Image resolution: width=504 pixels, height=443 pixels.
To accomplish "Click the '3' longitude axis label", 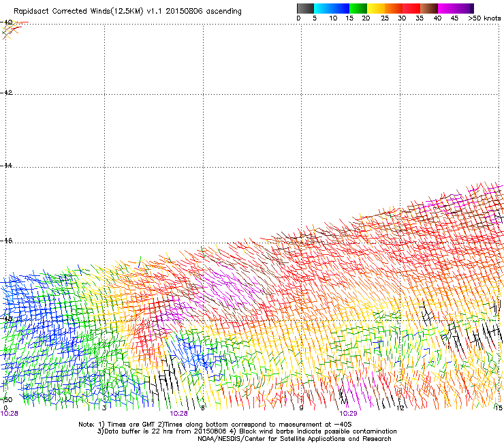I will (104, 408).
